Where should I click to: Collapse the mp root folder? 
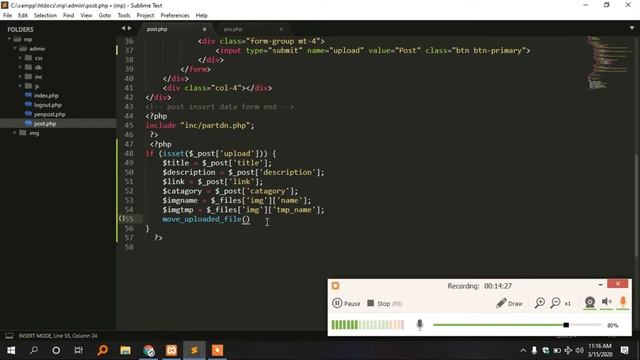pyautogui.click(x=9, y=39)
